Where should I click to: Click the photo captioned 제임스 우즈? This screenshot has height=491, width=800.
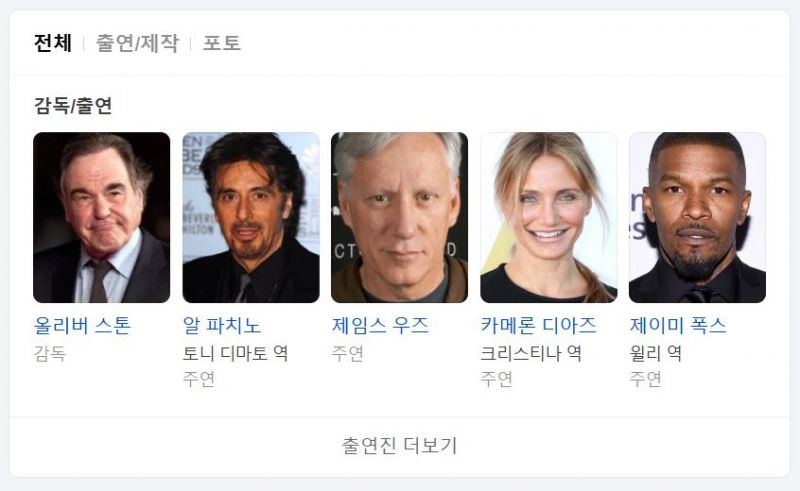pos(399,217)
